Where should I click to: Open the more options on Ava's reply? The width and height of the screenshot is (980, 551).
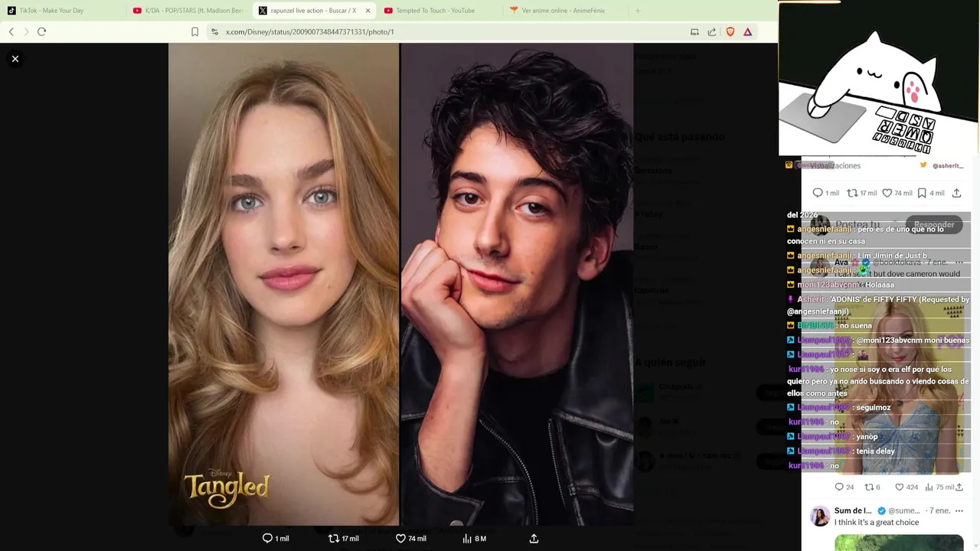959,262
